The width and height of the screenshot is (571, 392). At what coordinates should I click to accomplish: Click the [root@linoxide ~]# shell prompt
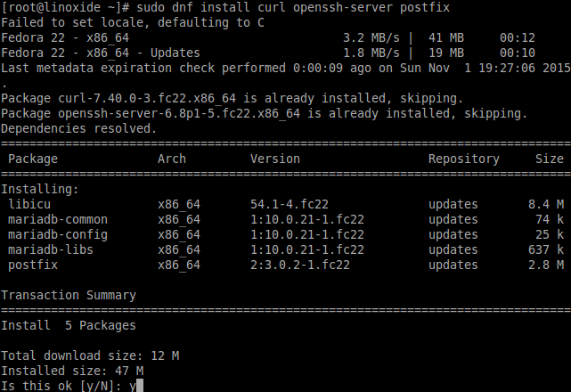click(62, 7)
